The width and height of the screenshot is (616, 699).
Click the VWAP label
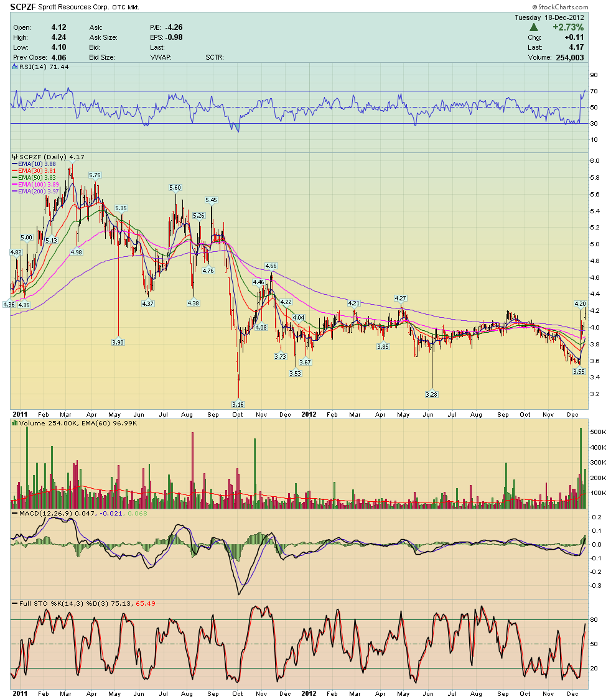click(x=161, y=57)
